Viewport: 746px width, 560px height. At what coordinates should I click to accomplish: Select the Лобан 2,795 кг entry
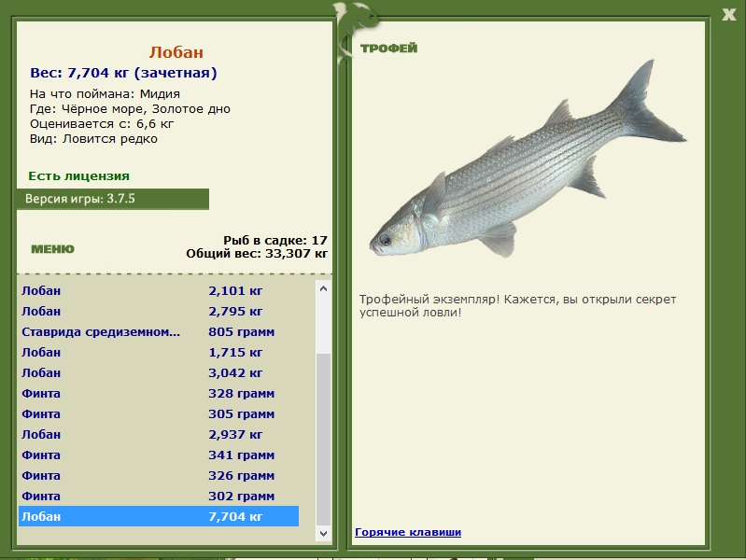(x=159, y=311)
